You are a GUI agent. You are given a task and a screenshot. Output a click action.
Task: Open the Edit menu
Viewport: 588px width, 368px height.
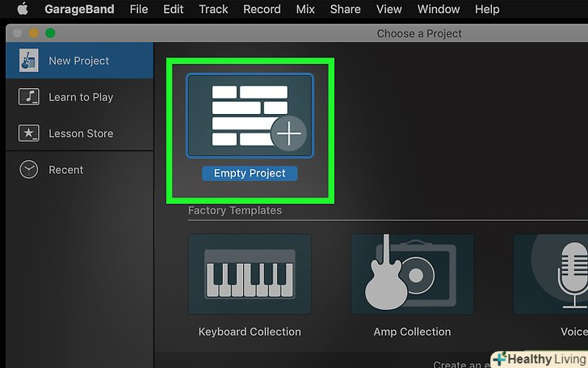[x=173, y=9]
